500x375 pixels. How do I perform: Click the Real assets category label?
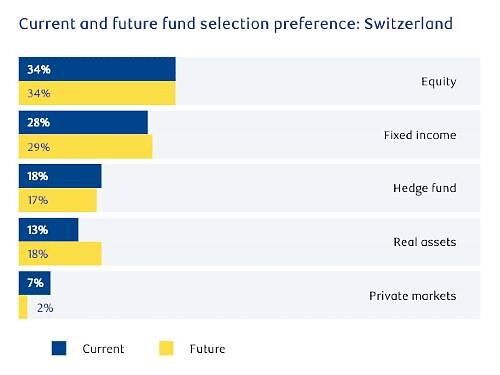pos(425,242)
